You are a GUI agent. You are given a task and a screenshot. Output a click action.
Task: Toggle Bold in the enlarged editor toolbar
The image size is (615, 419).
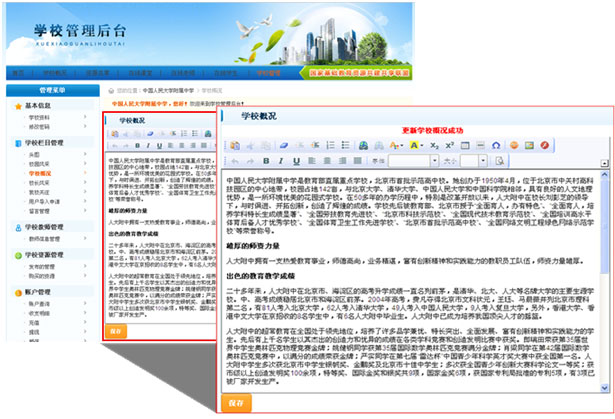pos(266,161)
